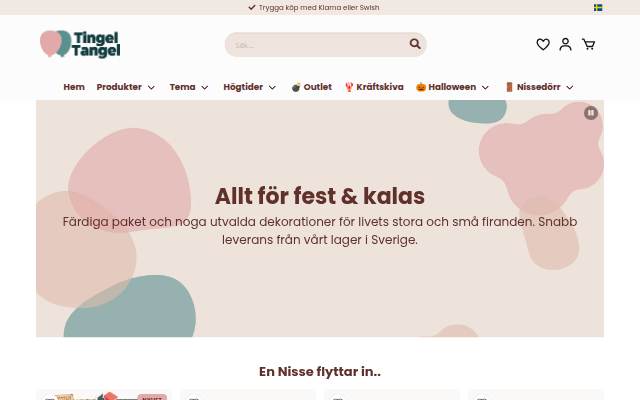Go to the Hem menu item

click(74, 87)
